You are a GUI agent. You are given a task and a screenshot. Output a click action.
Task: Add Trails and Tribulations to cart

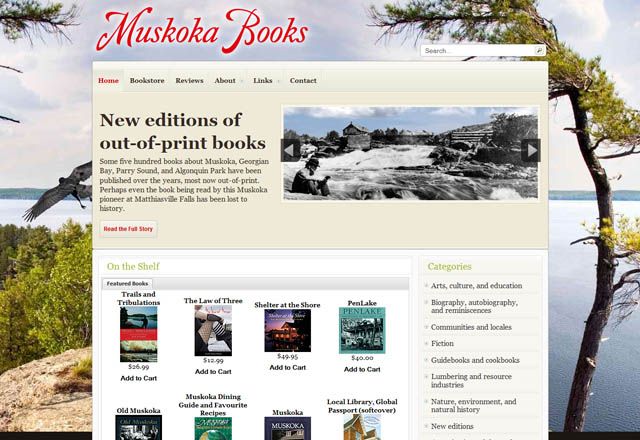pyautogui.click(x=138, y=378)
